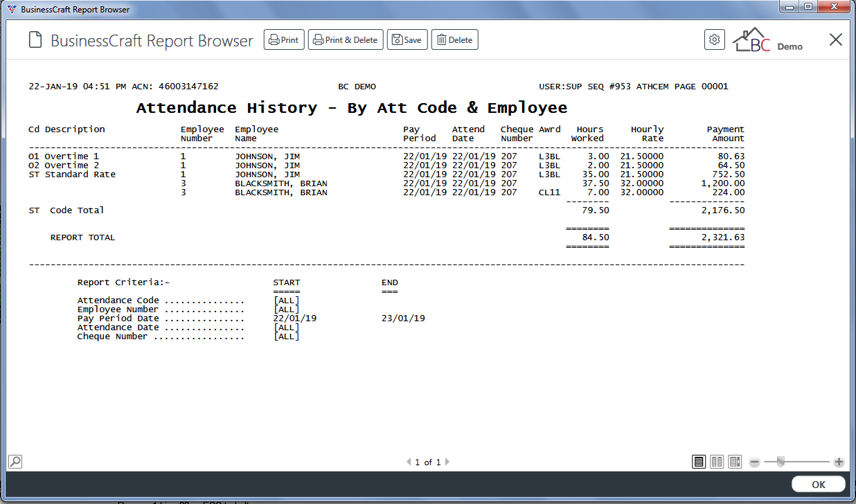
Task: Click the document page icon beside the title
Action: click(35, 40)
